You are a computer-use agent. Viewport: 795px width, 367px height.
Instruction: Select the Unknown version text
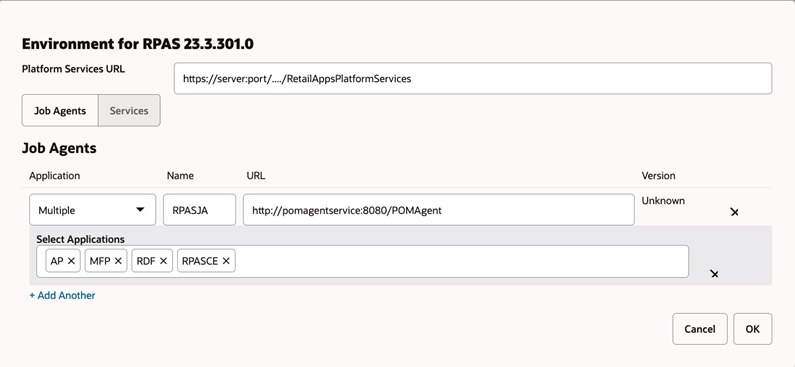pos(663,201)
